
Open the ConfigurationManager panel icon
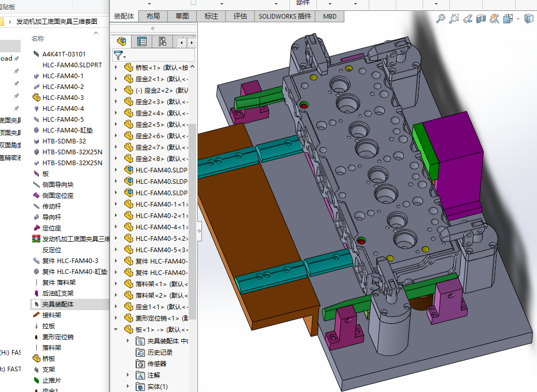(162, 42)
